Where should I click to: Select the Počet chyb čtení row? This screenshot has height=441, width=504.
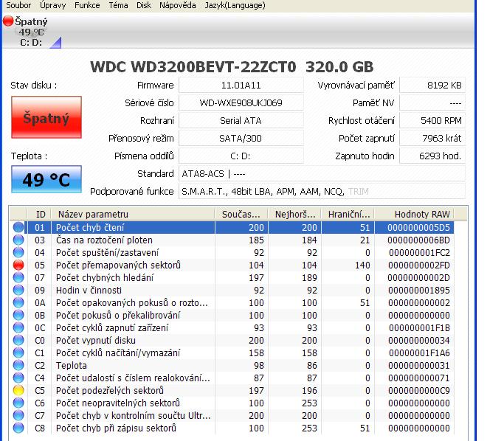click(232, 227)
